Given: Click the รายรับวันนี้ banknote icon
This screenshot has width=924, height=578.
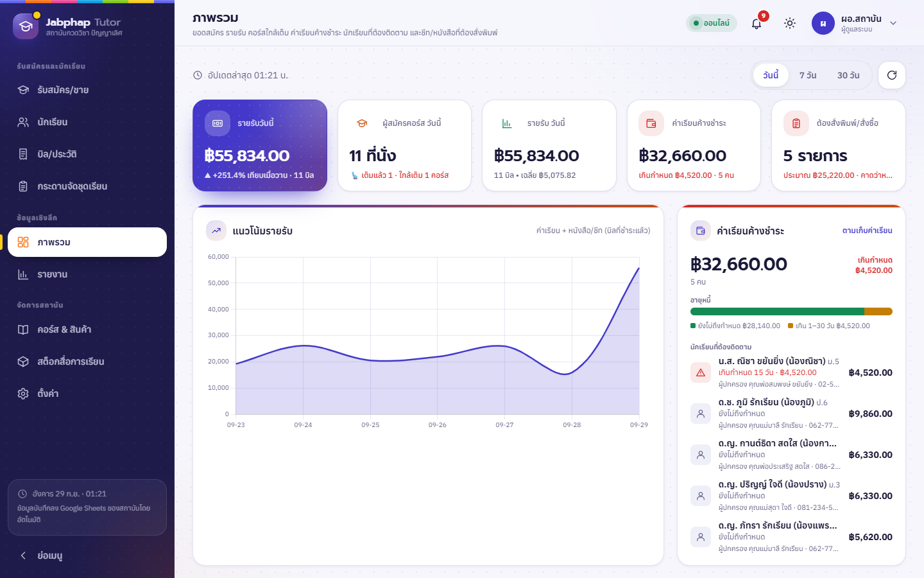Looking at the screenshot, I should tap(218, 123).
